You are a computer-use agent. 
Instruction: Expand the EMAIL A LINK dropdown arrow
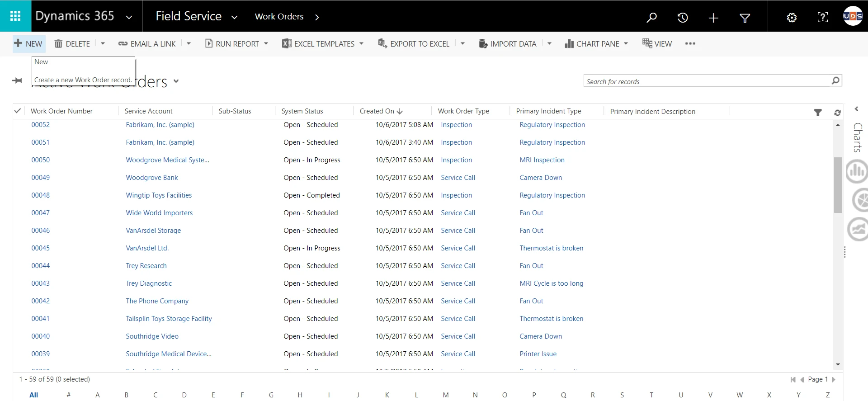189,44
